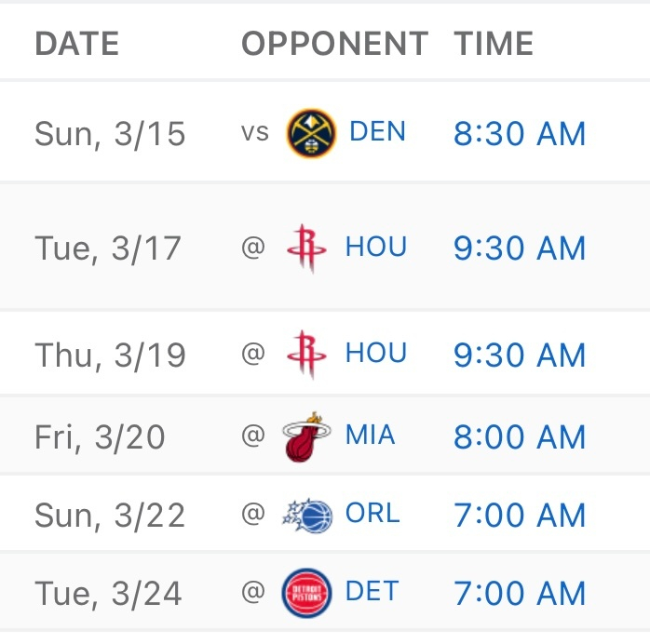Click the Rockets logo for Thu 3/19
Viewport: 650px width, 644px height.
coord(308,355)
